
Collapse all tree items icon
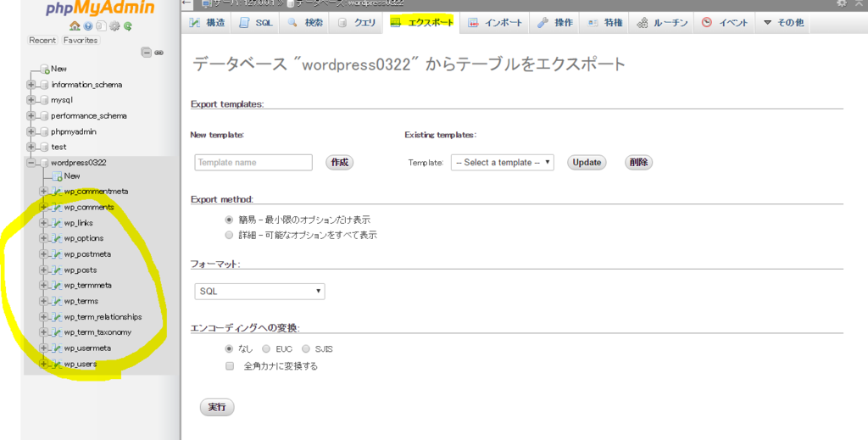[146, 53]
